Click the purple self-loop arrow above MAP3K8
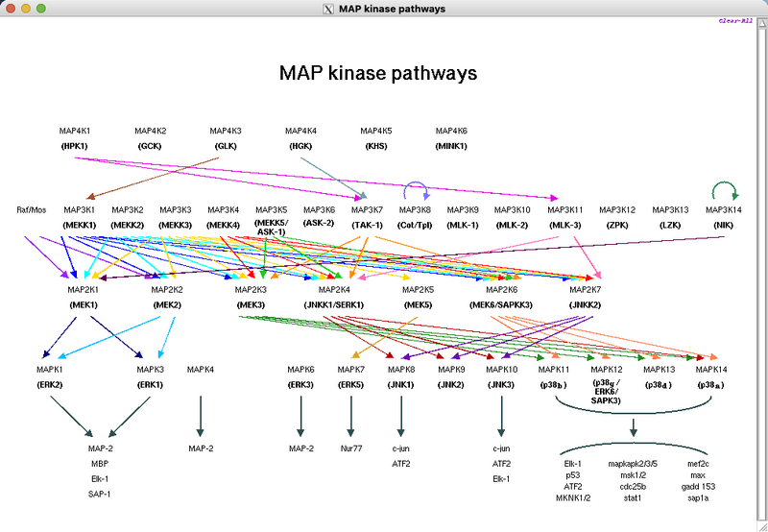Image resolution: width=768 pixels, height=532 pixels. coord(416,188)
